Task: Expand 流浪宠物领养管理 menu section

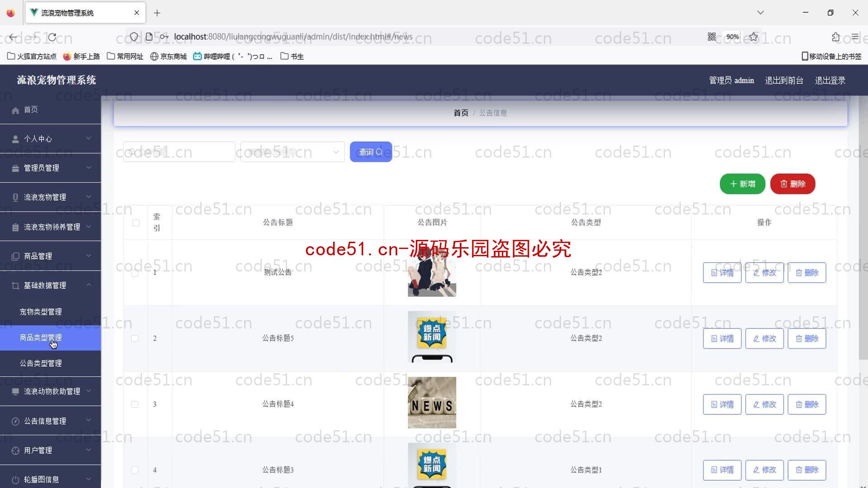Action: 50,226
